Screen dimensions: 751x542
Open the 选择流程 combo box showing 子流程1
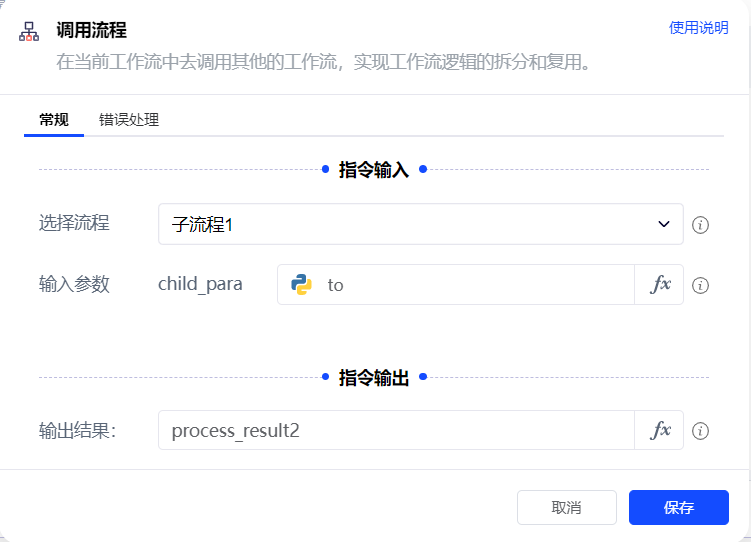410,224
